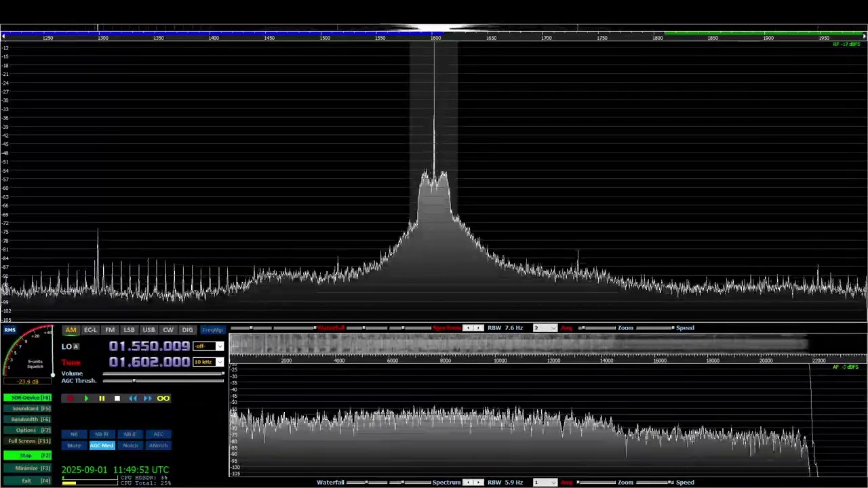Adjust the RF Zoom slider

pos(597,328)
